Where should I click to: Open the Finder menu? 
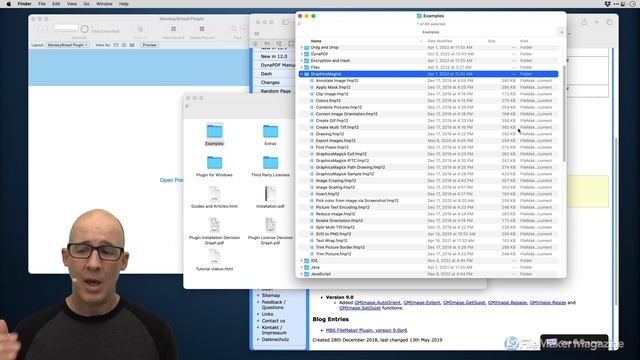pos(24,4)
